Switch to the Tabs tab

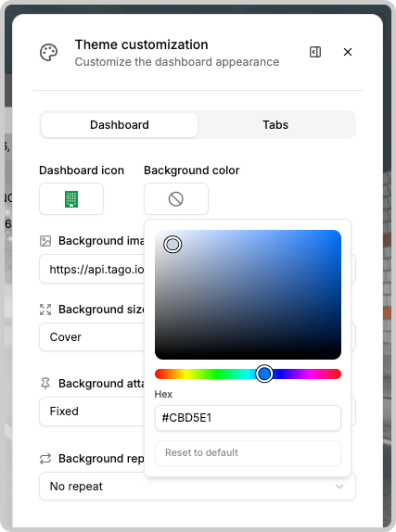[x=275, y=125]
